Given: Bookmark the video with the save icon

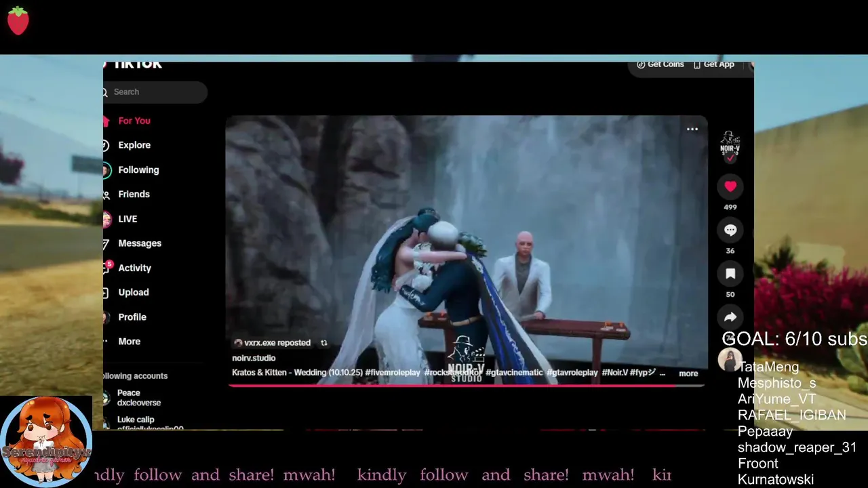Looking at the screenshot, I should click(x=730, y=274).
